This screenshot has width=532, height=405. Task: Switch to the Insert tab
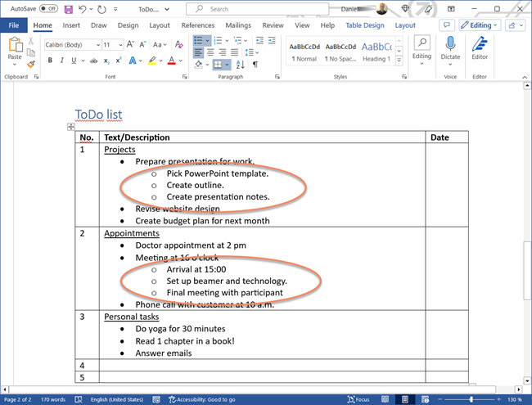point(71,25)
